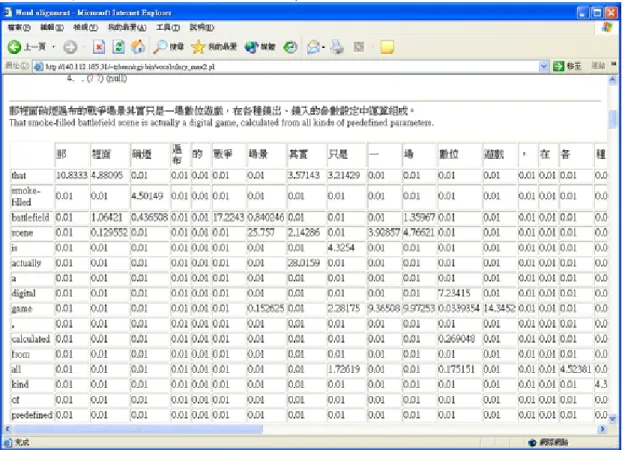Click the Internet zone globe in status bar
The height and width of the screenshot is (450, 625).
[532, 442]
